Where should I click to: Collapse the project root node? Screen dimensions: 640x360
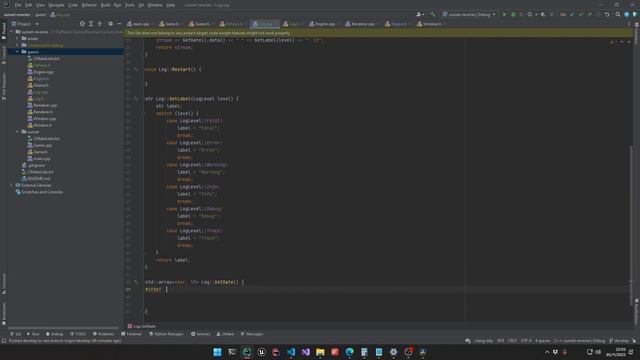[x=11, y=32]
